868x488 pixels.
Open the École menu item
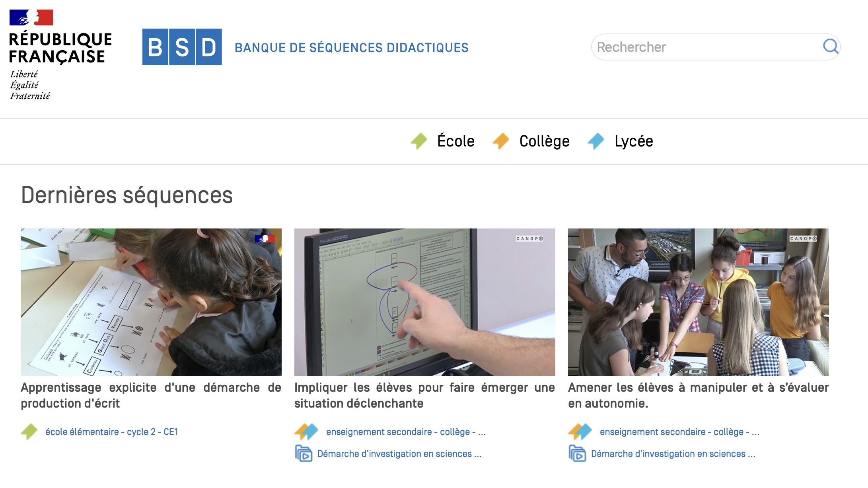click(456, 141)
